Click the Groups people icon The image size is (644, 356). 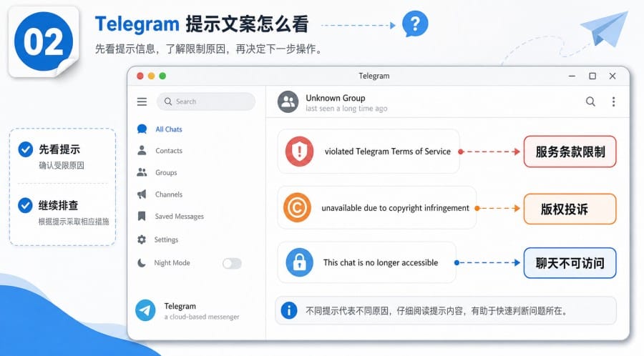click(x=142, y=172)
